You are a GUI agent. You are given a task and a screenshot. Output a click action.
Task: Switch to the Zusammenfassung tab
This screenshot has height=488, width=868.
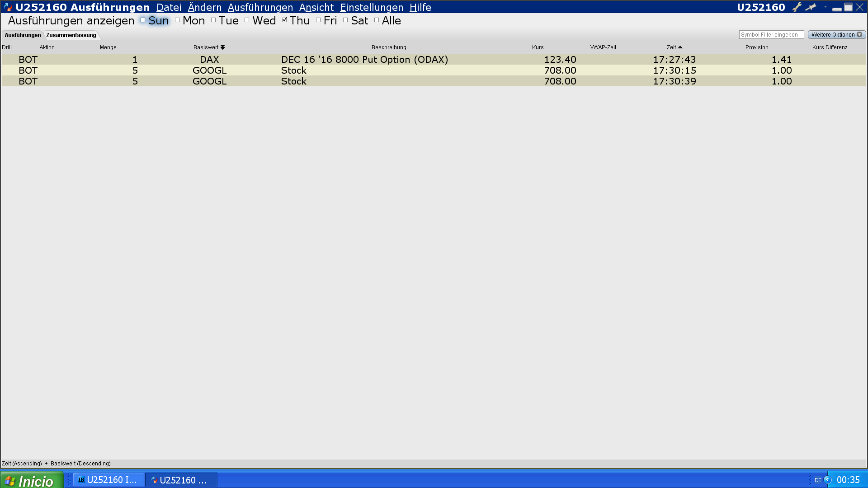(71, 35)
